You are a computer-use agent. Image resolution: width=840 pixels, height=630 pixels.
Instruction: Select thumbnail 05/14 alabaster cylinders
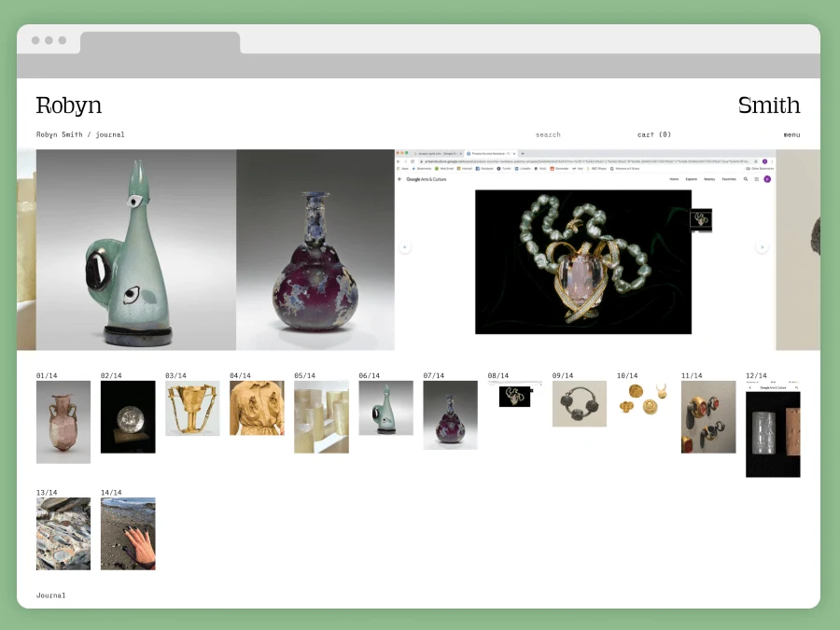tap(321, 417)
